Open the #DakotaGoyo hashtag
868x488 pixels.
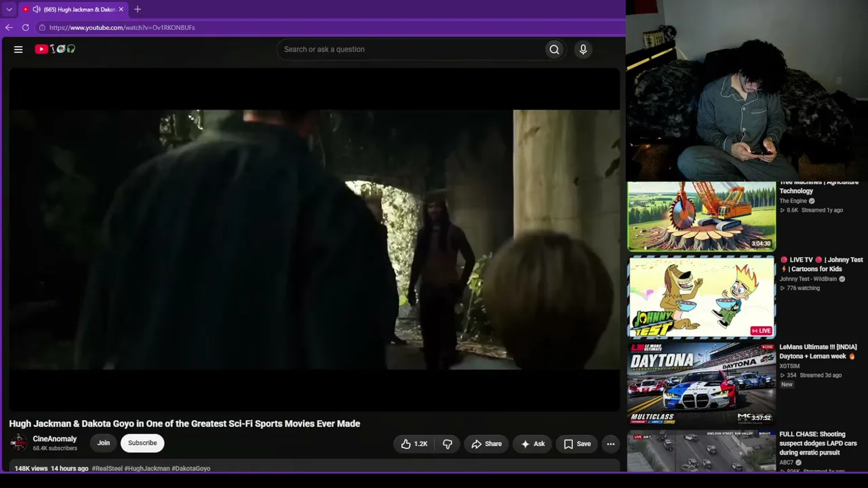click(191, 468)
